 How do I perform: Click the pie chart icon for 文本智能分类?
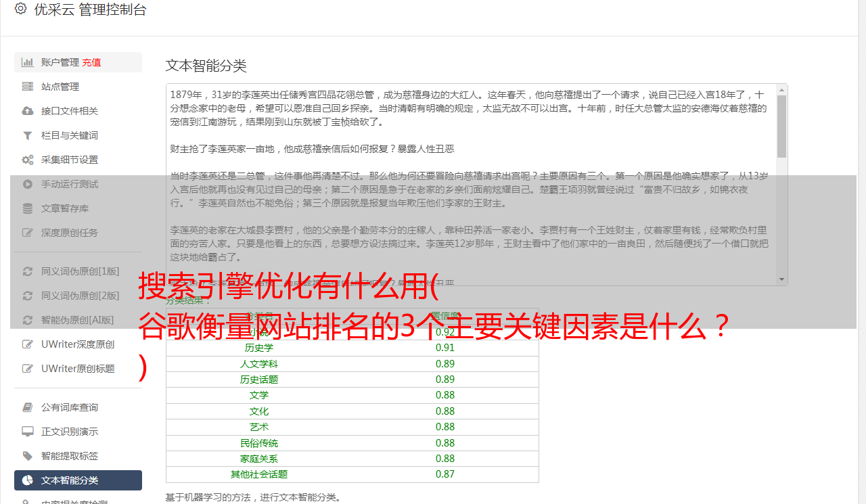(x=28, y=480)
